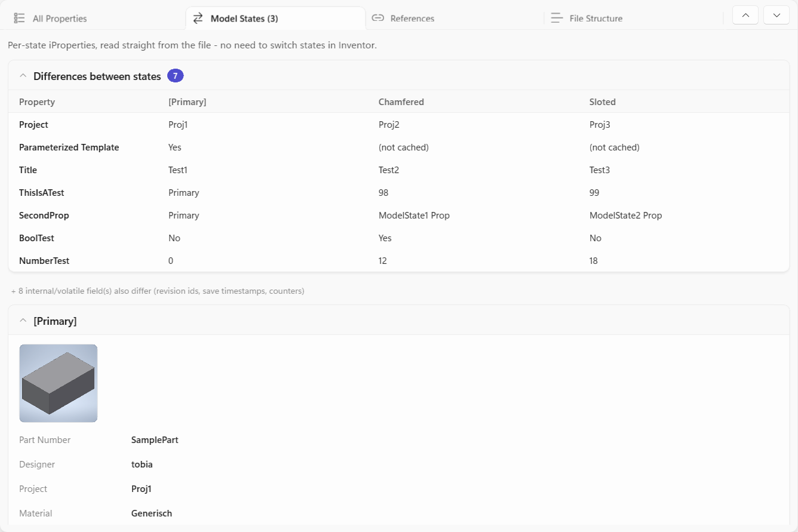The width and height of the screenshot is (798, 532).
Task: Click the Test1 title value
Action: click(178, 170)
